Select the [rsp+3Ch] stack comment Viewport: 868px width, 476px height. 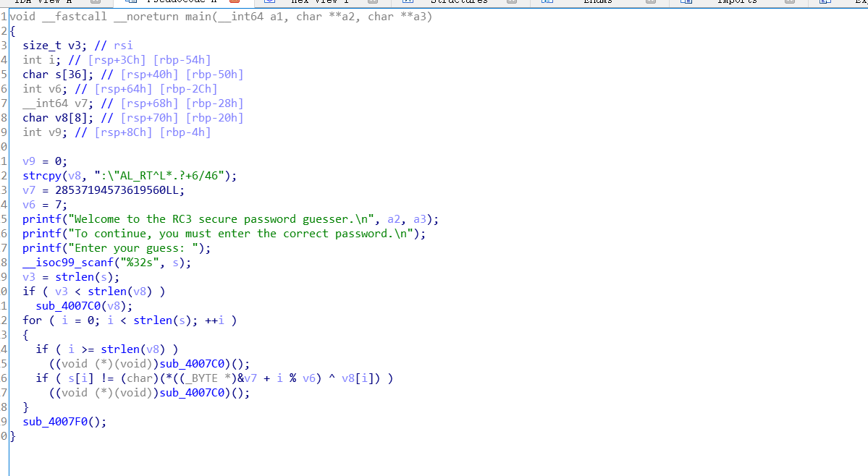point(117,60)
